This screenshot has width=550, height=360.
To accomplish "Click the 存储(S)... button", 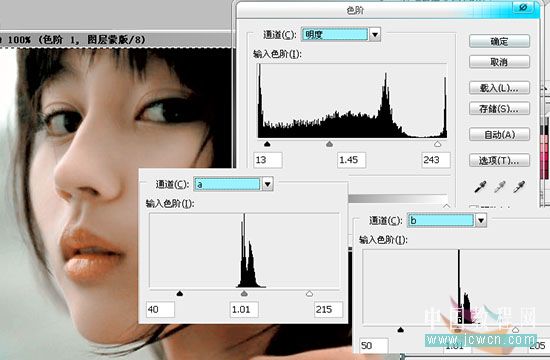I will coord(499,109).
